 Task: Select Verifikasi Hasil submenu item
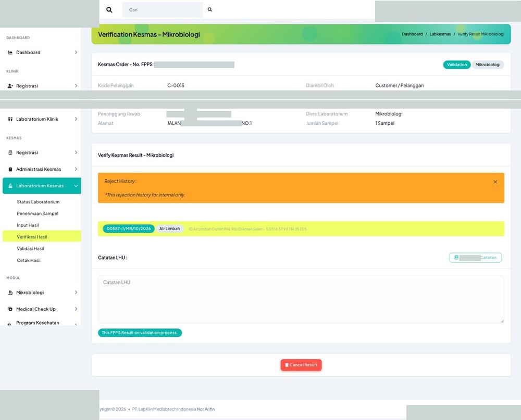(x=42, y=236)
